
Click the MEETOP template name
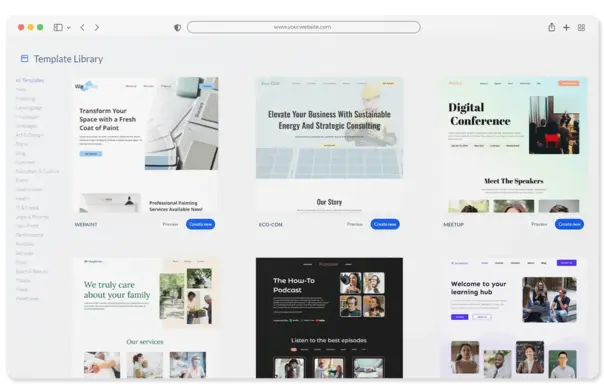coord(453,224)
